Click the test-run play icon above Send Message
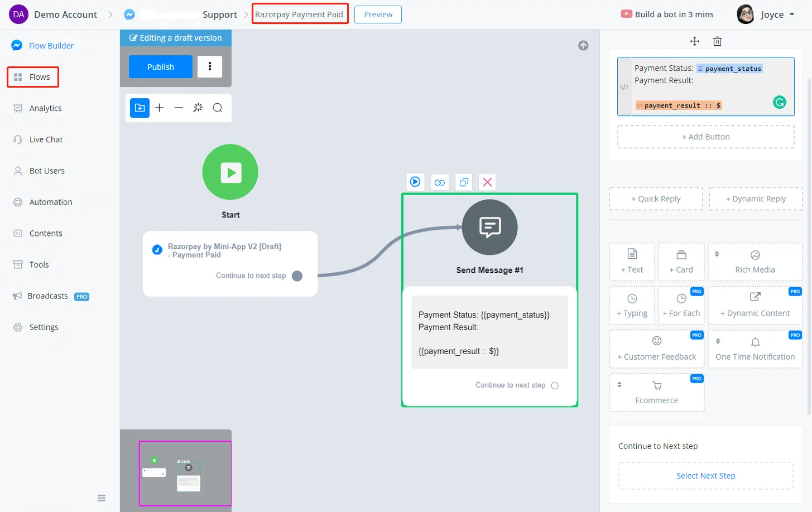 tap(415, 182)
